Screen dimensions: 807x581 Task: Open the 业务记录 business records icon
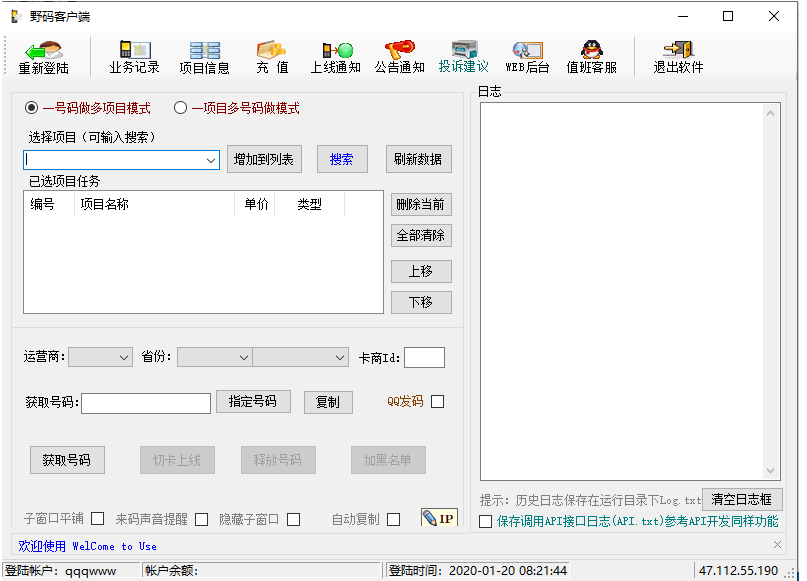(134, 58)
